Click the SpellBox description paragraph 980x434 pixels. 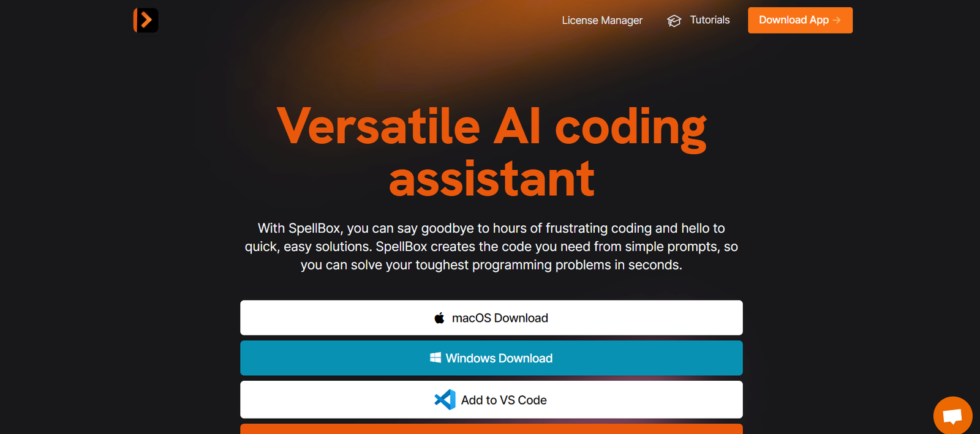[x=491, y=247]
